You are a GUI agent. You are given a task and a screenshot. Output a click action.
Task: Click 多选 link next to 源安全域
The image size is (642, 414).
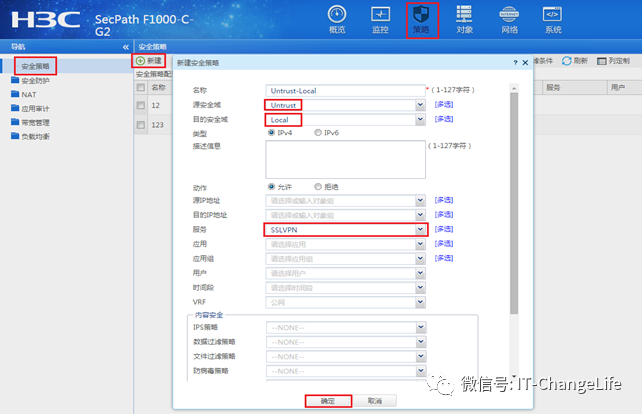444,104
